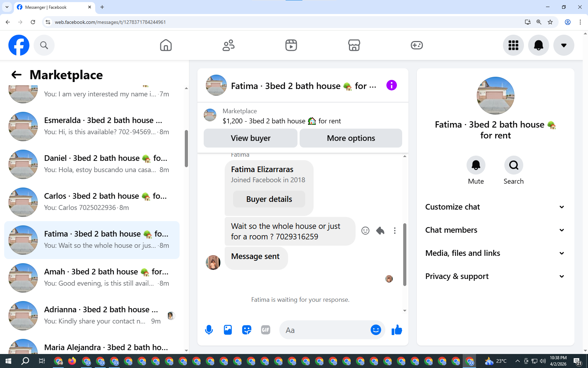This screenshot has width=588, height=368.
Task: Click the More options button
Action: [351, 138]
